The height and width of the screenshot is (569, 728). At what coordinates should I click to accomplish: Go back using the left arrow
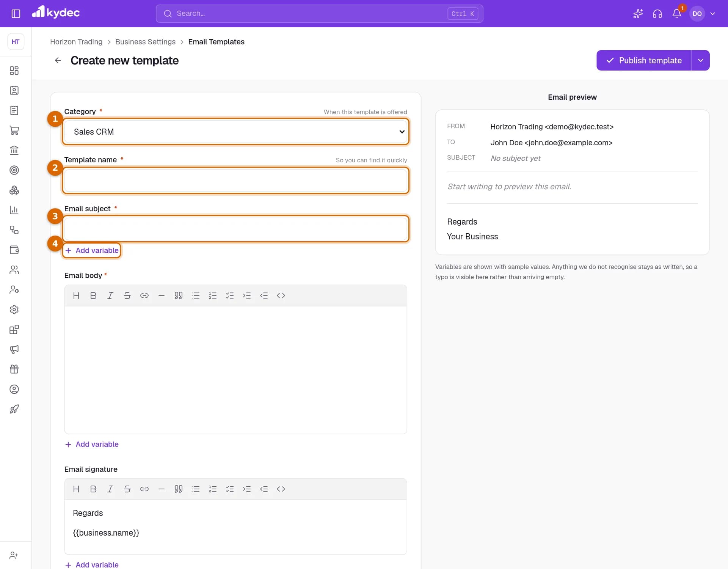coord(58,60)
